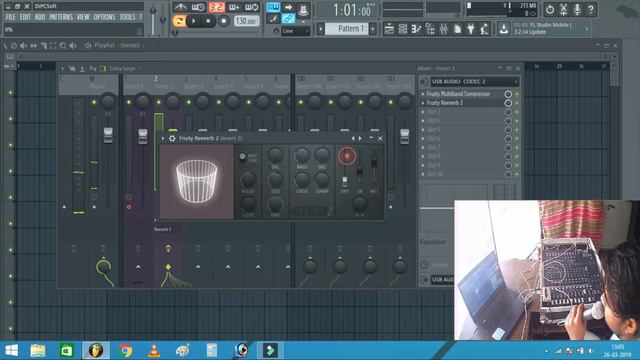Image resolution: width=640 pixels, height=360 pixels.
Task: Open the VIEW menu
Action: (83, 17)
